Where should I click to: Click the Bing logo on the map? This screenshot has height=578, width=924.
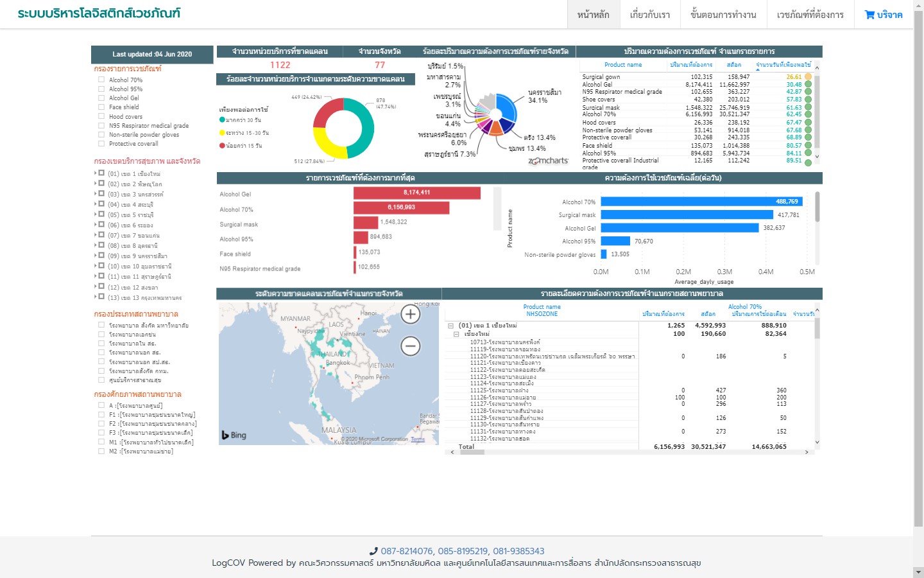(234, 435)
